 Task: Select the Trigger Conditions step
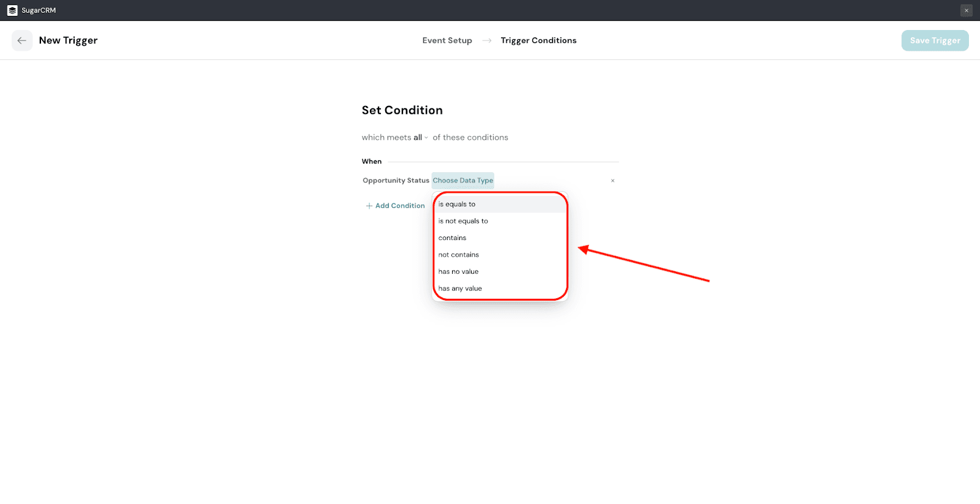point(538,40)
